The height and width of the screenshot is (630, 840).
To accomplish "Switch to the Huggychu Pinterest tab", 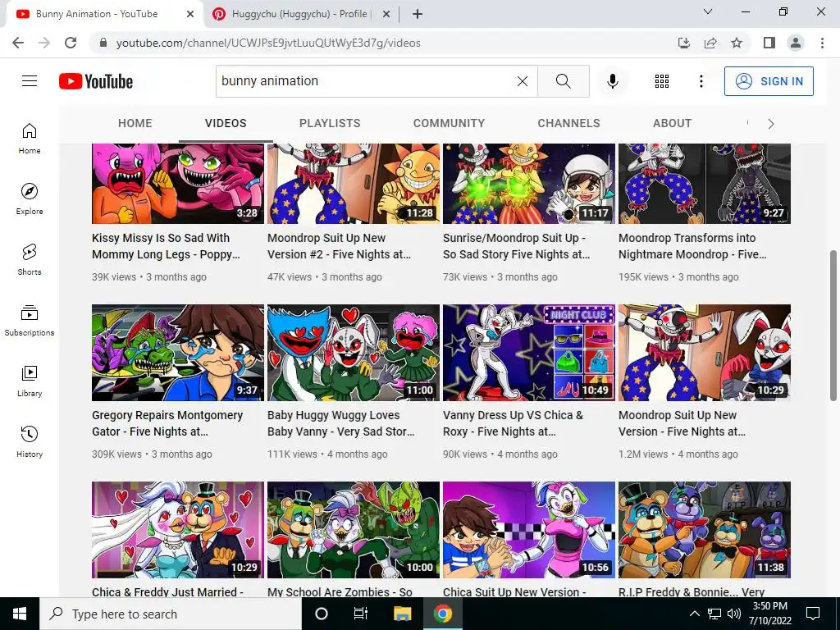I will pyautogui.click(x=300, y=14).
